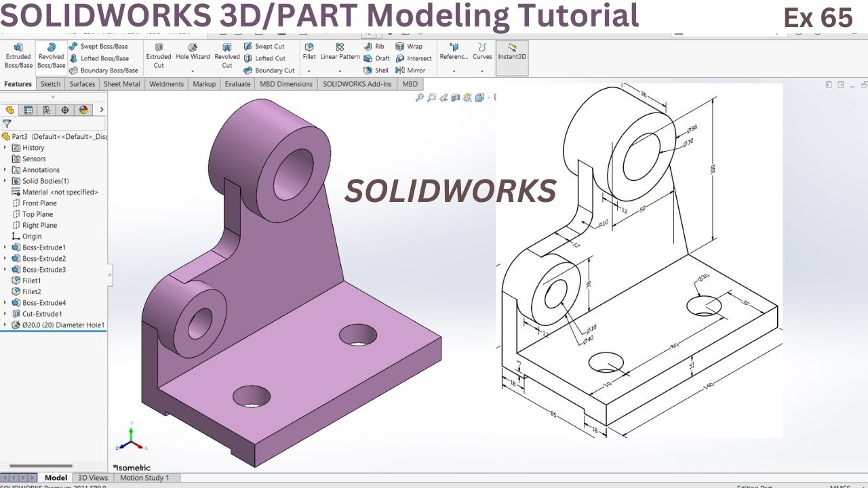Select Material <not specified> item
The image size is (868, 488).
pyautogui.click(x=55, y=192)
